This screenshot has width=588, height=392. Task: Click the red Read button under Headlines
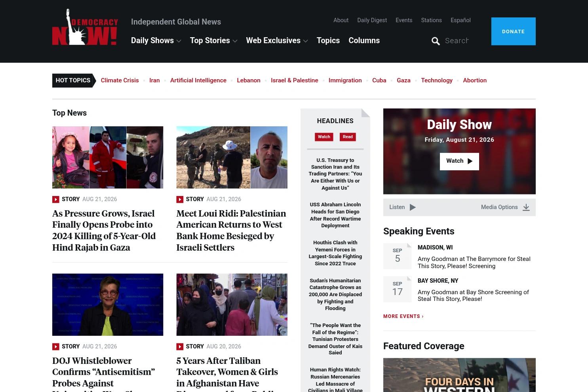coord(348,137)
